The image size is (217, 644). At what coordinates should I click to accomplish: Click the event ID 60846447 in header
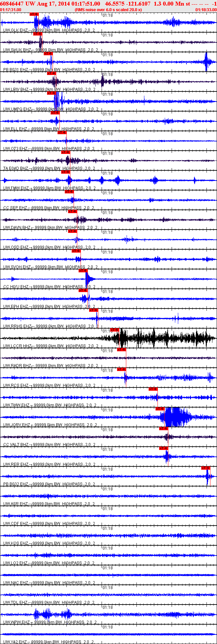(12, 4)
